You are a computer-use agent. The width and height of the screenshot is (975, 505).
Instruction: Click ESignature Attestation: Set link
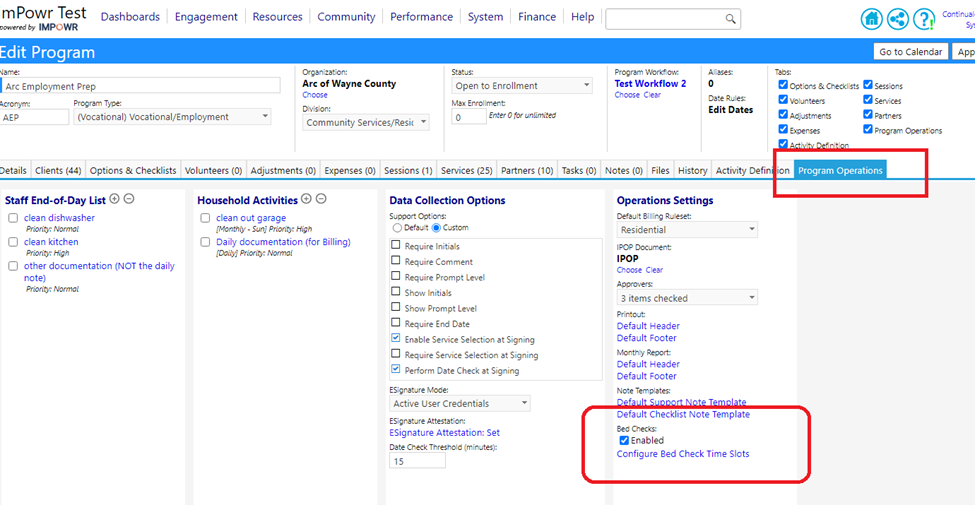444,432
